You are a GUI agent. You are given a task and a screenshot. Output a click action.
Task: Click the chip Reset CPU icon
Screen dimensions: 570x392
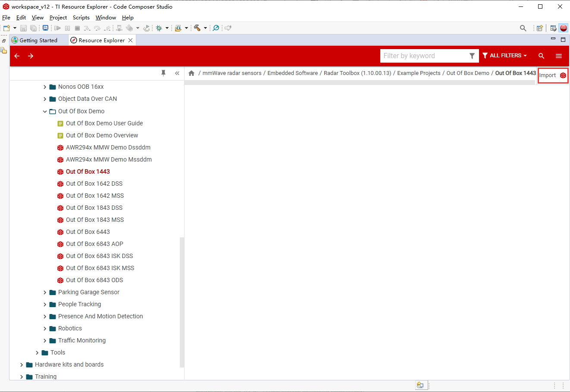[130, 28]
